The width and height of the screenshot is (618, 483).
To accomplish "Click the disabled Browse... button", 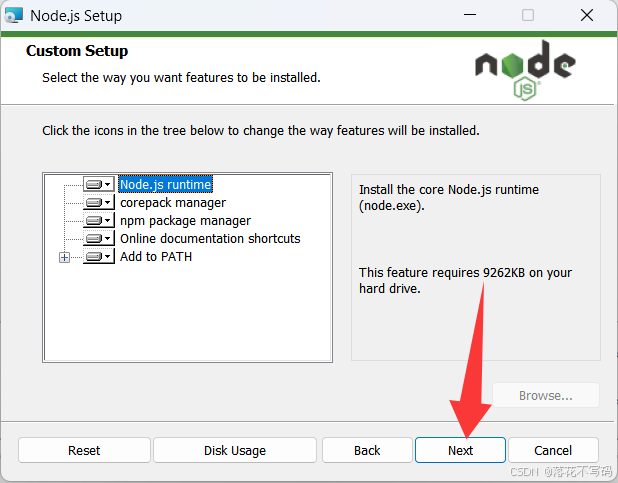I will click(546, 395).
